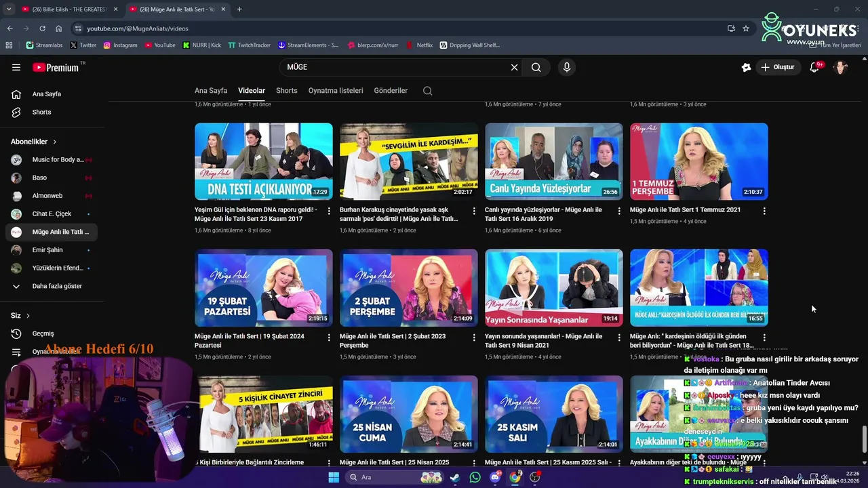Close the Billie Eilish browser tab
Image resolution: width=868 pixels, height=488 pixels.
click(x=115, y=9)
